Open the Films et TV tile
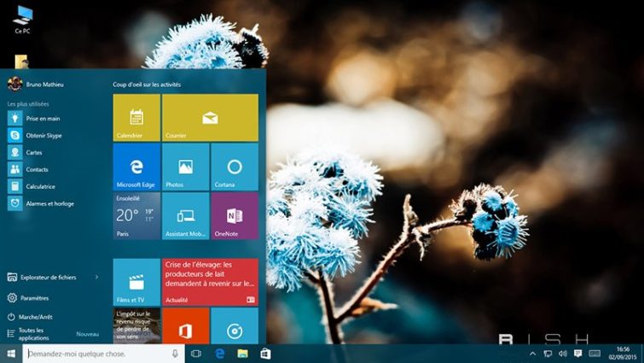The width and height of the screenshot is (644, 363). click(136, 282)
